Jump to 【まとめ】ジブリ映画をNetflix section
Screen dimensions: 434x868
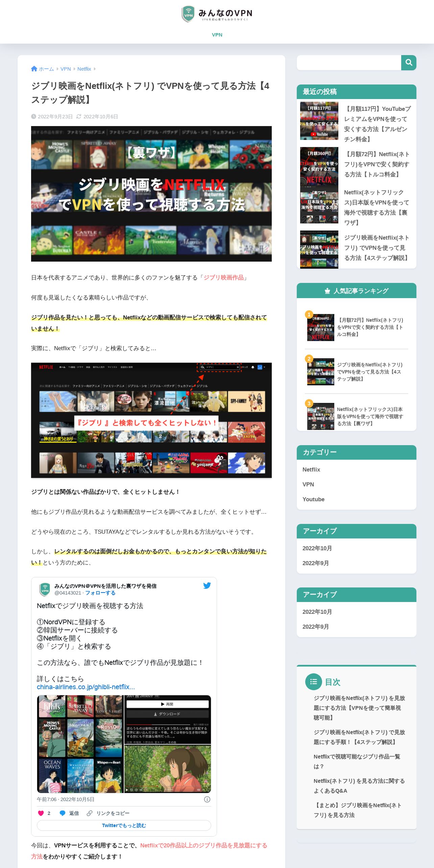coord(358,810)
